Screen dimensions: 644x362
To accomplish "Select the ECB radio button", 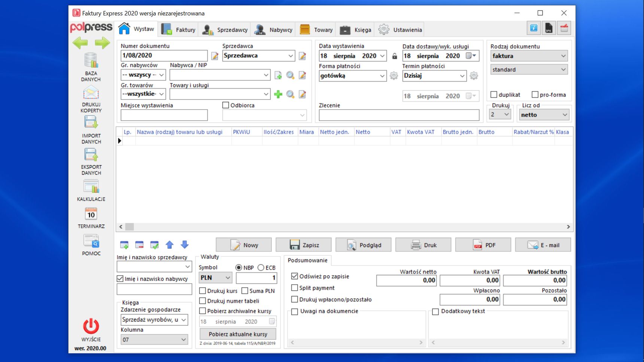I will [x=261, y=267].
